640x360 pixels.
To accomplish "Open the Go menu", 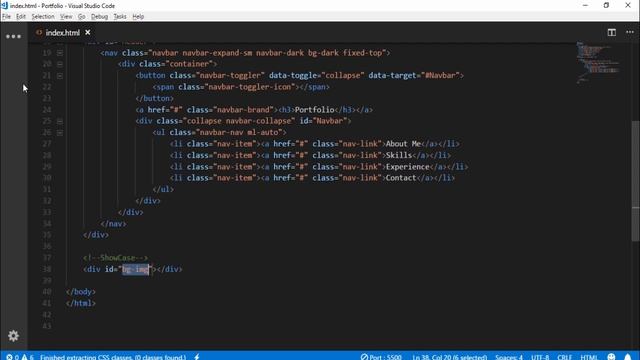I will point(82,16).
